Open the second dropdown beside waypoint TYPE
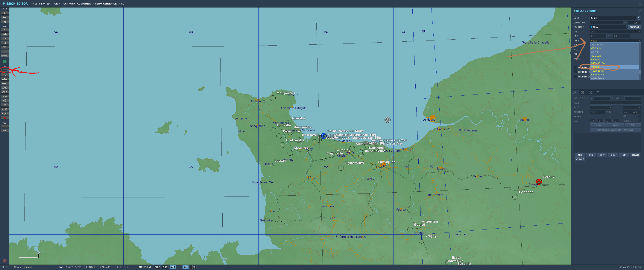Viewport: 644px width, 270px height. pos(632,107)
